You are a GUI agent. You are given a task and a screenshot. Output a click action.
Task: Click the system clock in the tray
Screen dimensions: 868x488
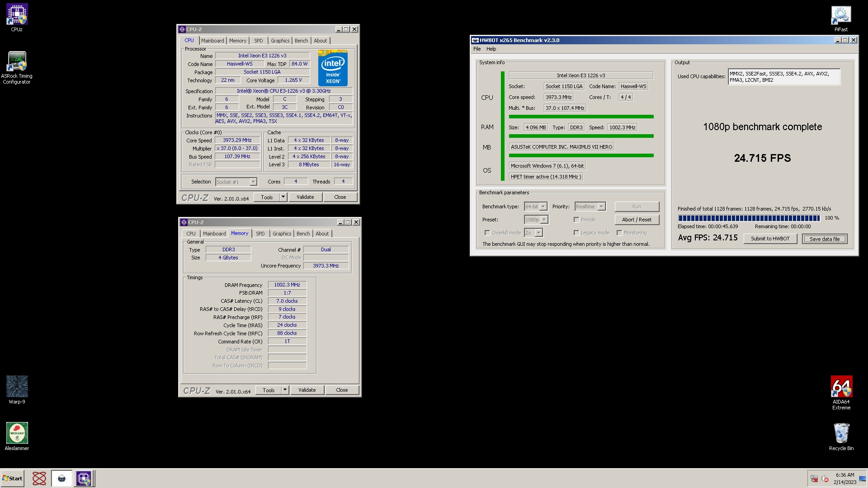844,479
